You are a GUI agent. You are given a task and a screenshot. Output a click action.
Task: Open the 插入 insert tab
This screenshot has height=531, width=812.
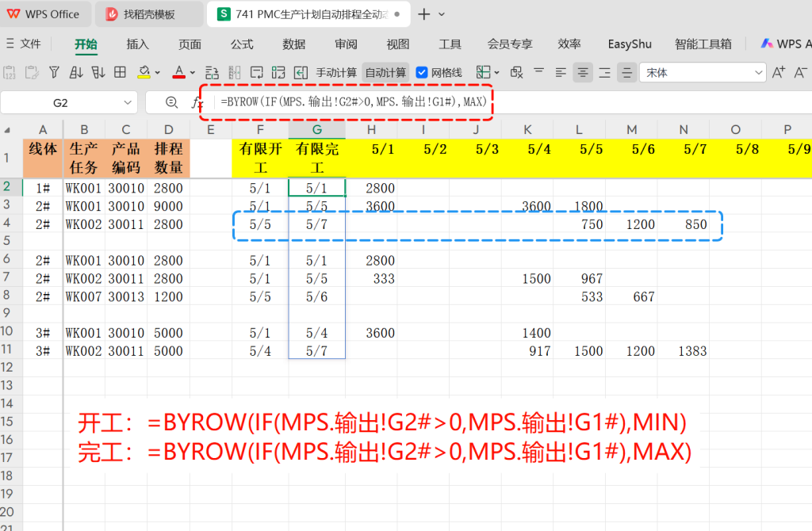click(x=138, y=44)
